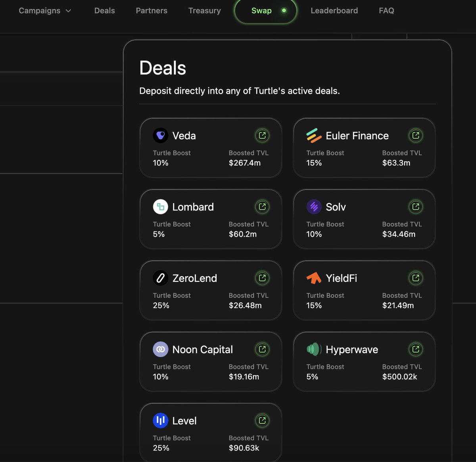The height and width of the screenshot is (462, 476).
Task: Click the Level blue bars logo
Action: pyautogui.click(x=161, y=420)
